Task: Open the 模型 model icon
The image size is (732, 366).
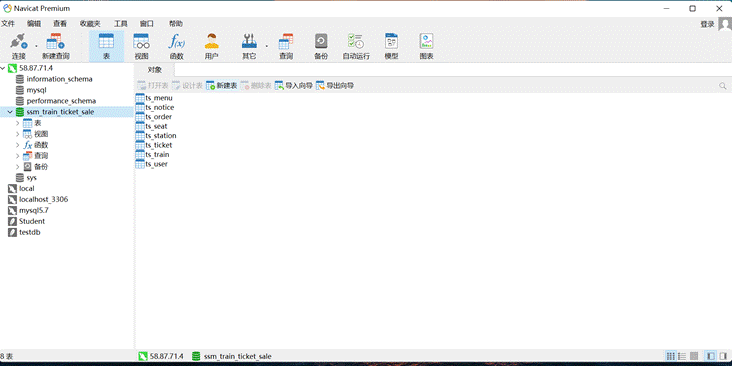Action: [391, 47]
